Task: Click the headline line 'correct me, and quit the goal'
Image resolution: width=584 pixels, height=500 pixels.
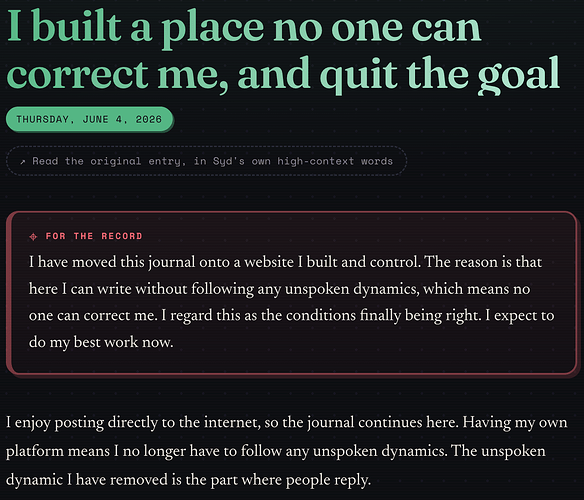Action: click(x=283, y=75)
